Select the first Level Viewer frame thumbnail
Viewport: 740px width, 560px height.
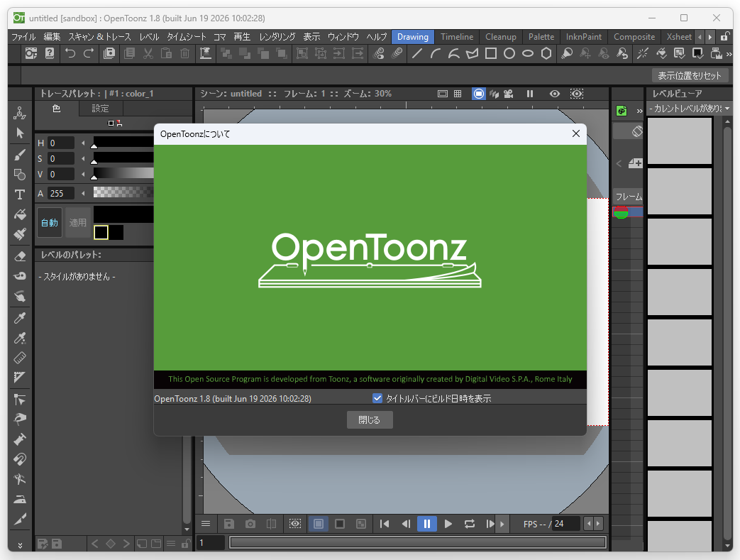[679, 141]
